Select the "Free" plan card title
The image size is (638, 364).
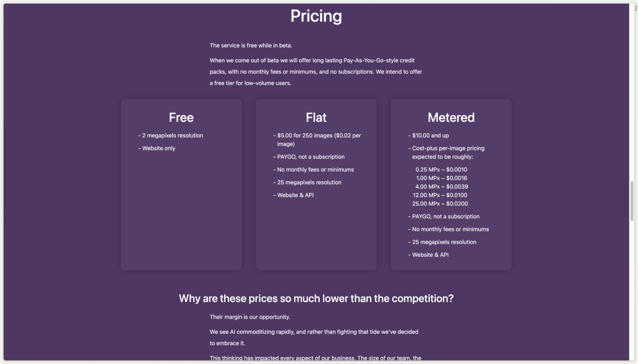181,117
